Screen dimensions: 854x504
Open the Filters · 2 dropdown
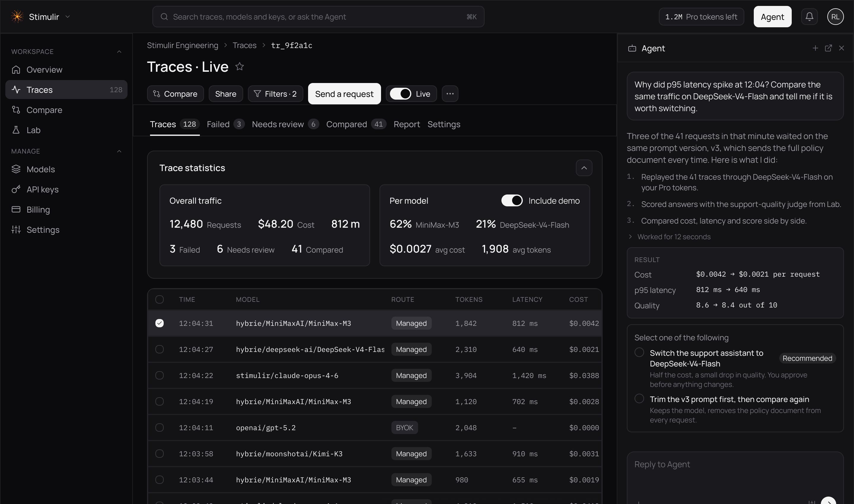[x=275, y=94]
